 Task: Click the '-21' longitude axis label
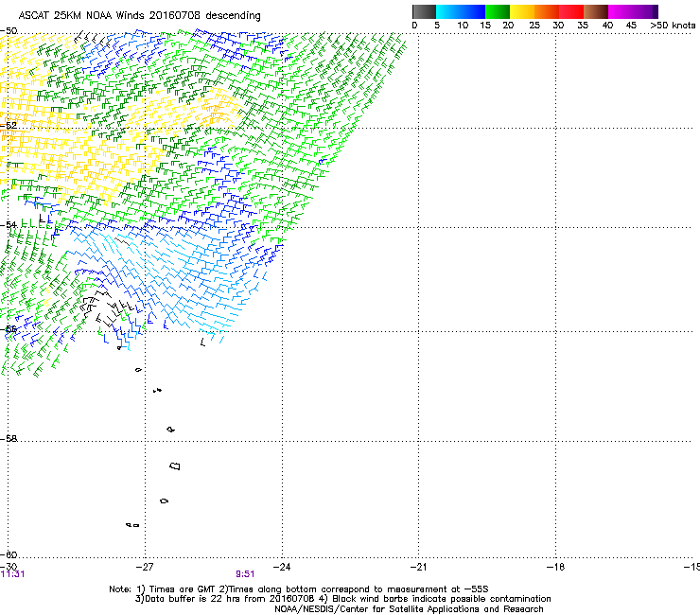pyautogui.click(x=419, y=567)
